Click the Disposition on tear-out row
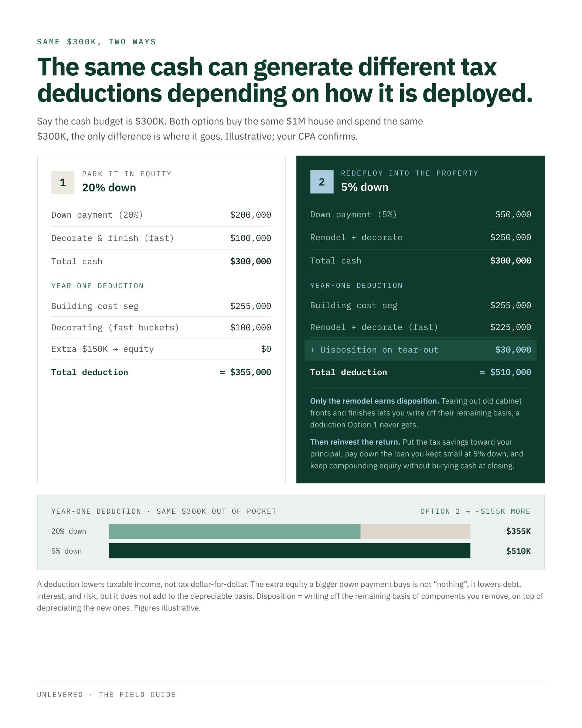The image size is (582, 728). pyautogui.click(x=421, y=350)
